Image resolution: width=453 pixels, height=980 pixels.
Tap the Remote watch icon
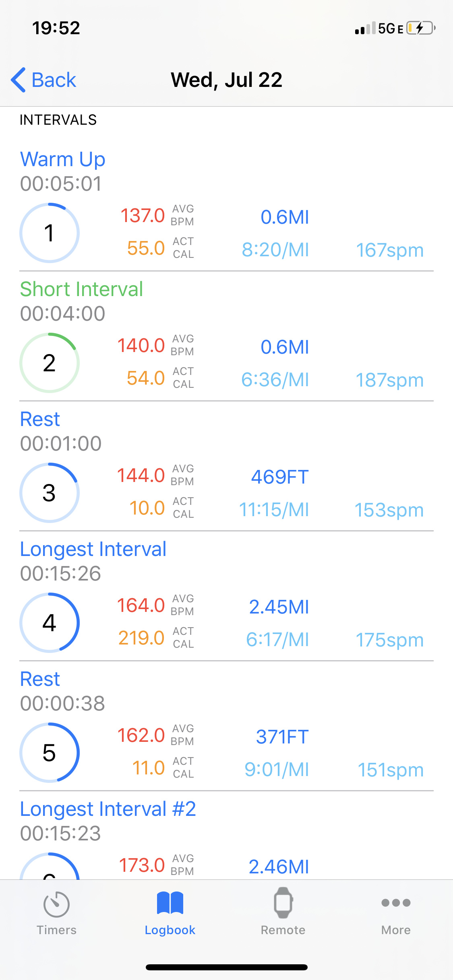[x=283, y=903]
